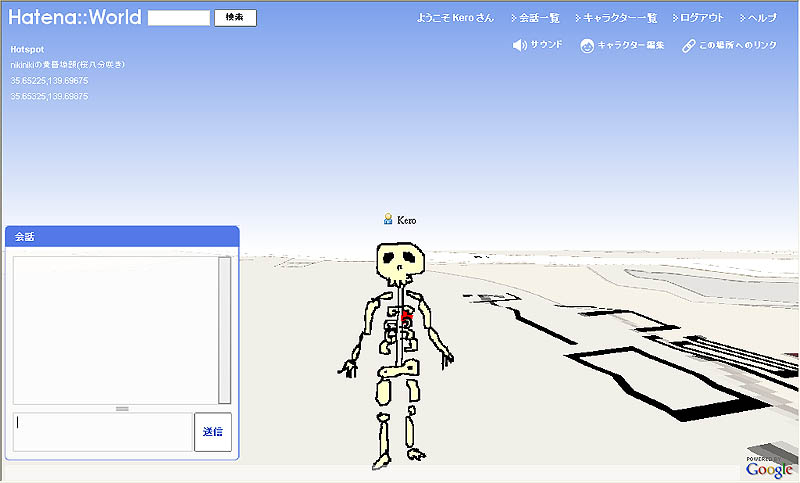Click the ようこそ Kero さん welcome text
The height and width of the screenshot is (483, 800).
[x=455, y=18]
